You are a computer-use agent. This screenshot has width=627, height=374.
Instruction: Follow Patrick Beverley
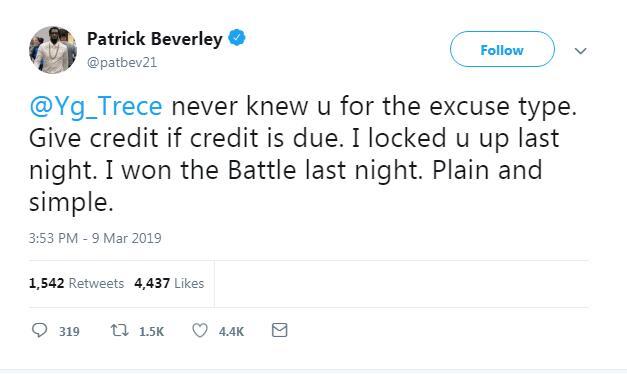click(x=502, y=49)
